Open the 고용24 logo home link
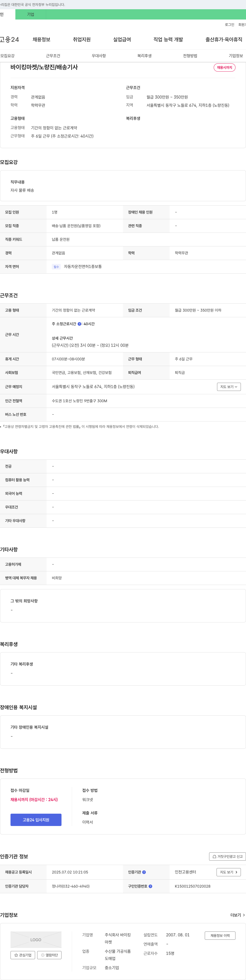 pos(9,39)
